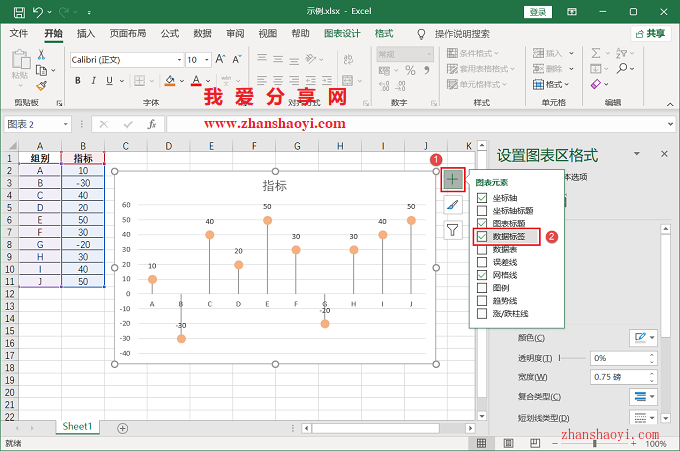Switch to the 图表设计 ribbon tab
This screenshot has width=680, height=451.
pos(342,34)
